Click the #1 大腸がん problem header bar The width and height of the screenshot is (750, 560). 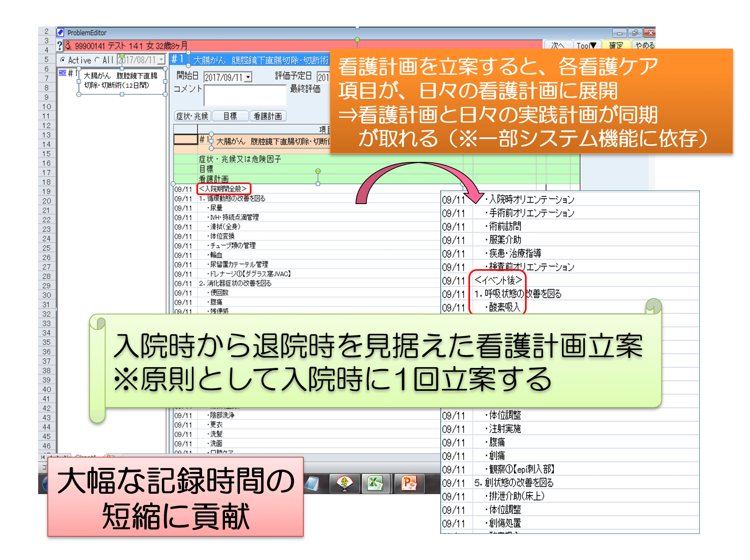click(249, 60)
